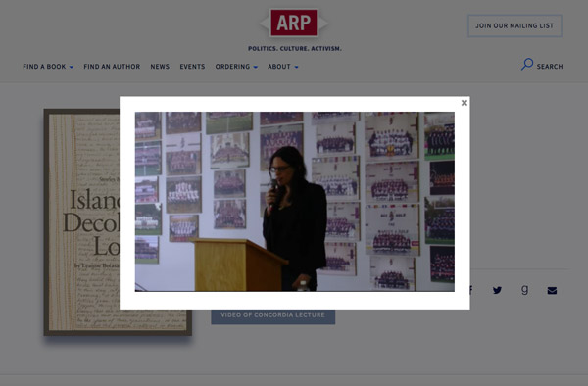Open search via magnifying glass icon
588x386 pixels.
click(527, 64)
